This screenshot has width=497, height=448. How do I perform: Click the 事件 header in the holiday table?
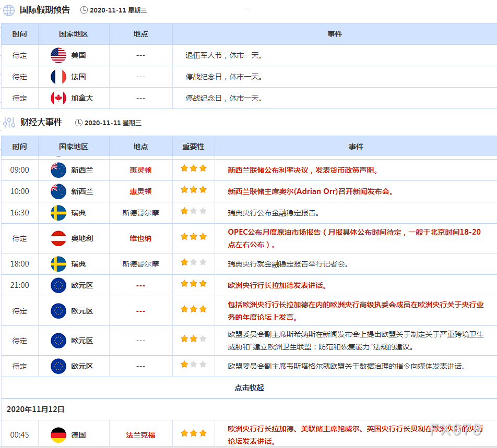coord(335,34)
